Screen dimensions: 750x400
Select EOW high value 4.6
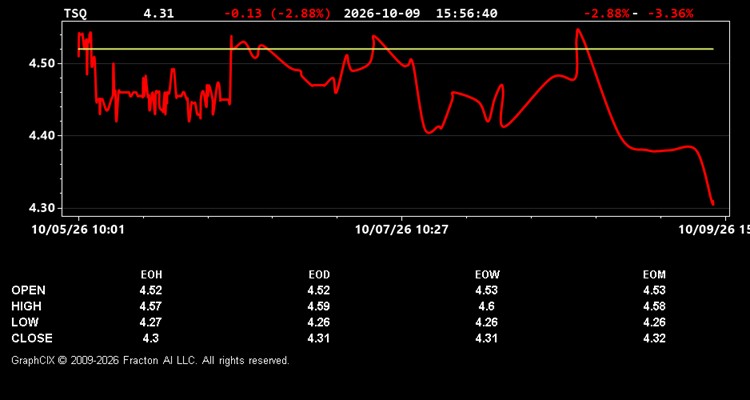[486, 306]
